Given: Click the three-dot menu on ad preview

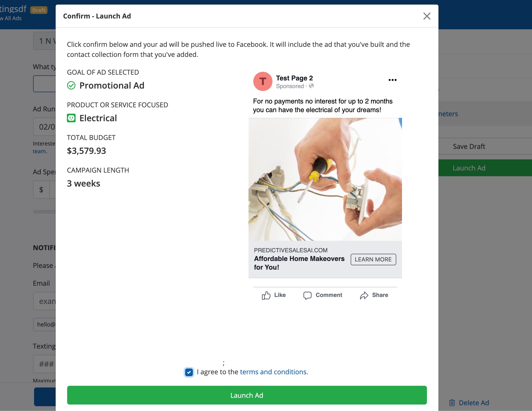Looking at the screenshot, I should click(x=392, y=80).
